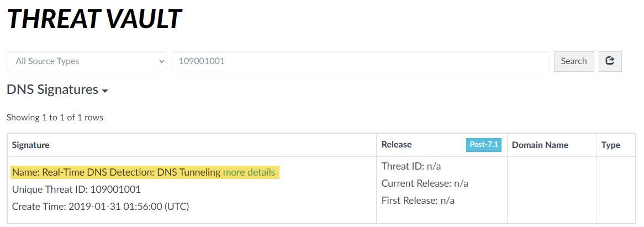Open the more details link

tap(249, 172)
